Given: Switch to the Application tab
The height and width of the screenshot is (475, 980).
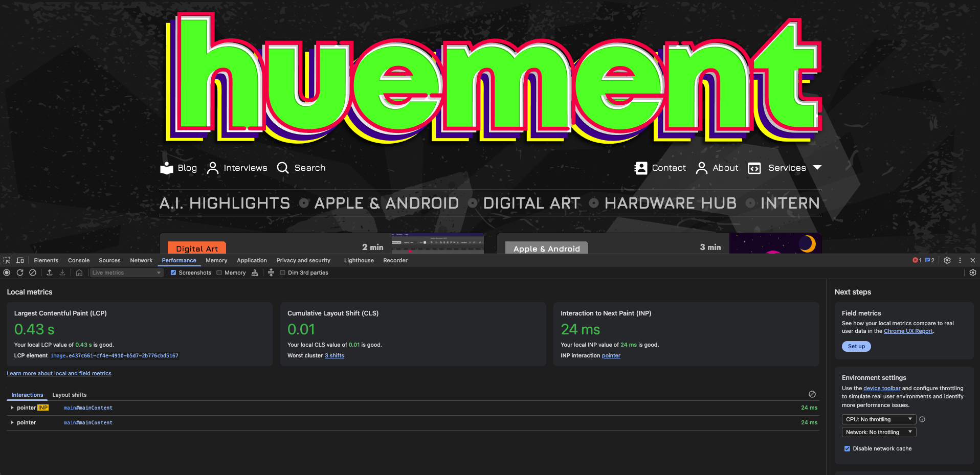Looking at the screenshot, I should [x=252, y=260].
